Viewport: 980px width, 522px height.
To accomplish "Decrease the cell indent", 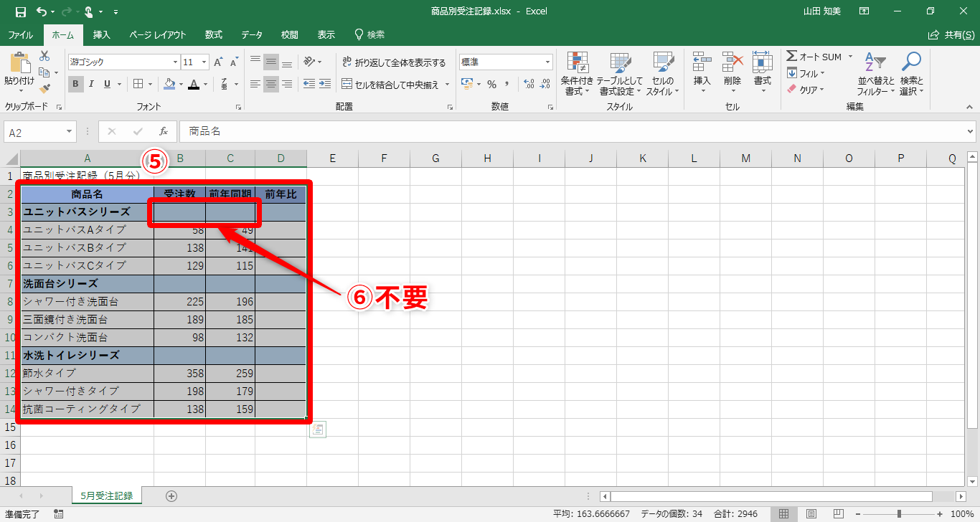I will [x=309, y=84].
